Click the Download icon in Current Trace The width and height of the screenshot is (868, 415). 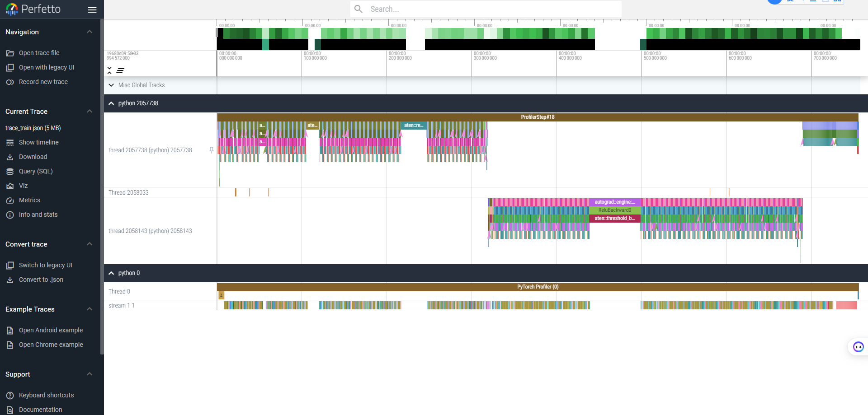(10, 157)
